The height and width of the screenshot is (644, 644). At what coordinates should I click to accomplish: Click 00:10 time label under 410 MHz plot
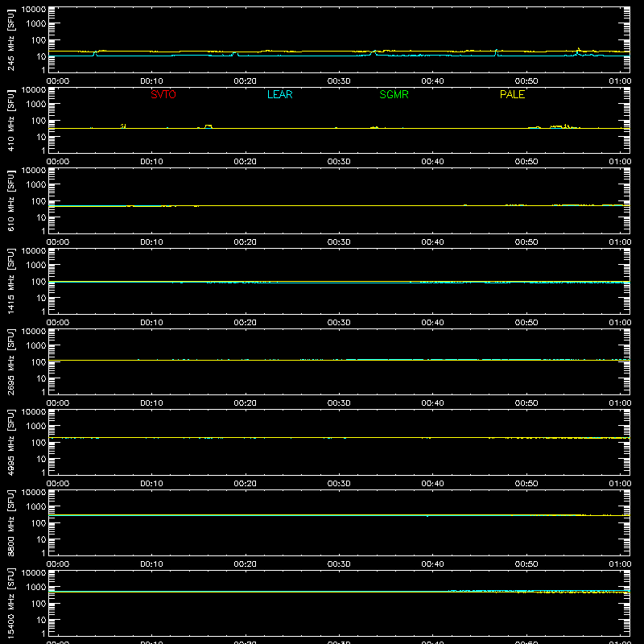151,162
